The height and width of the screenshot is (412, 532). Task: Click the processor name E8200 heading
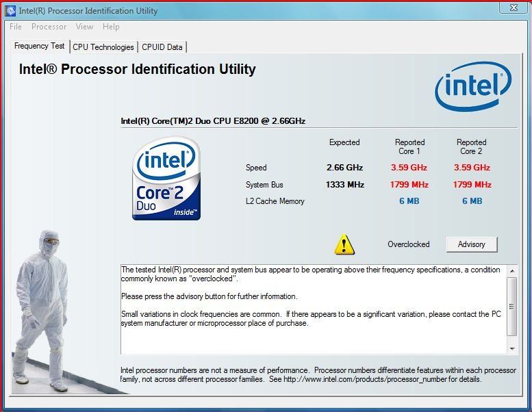pos(213,121)
